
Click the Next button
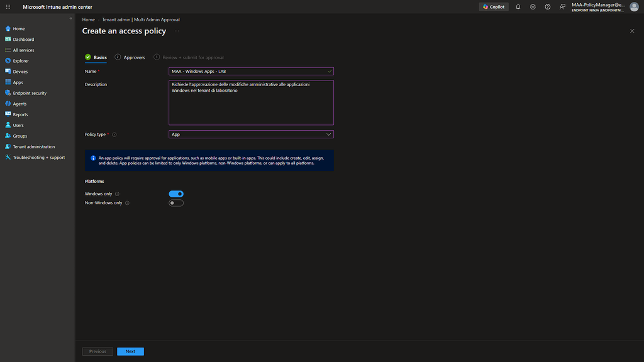130,351
